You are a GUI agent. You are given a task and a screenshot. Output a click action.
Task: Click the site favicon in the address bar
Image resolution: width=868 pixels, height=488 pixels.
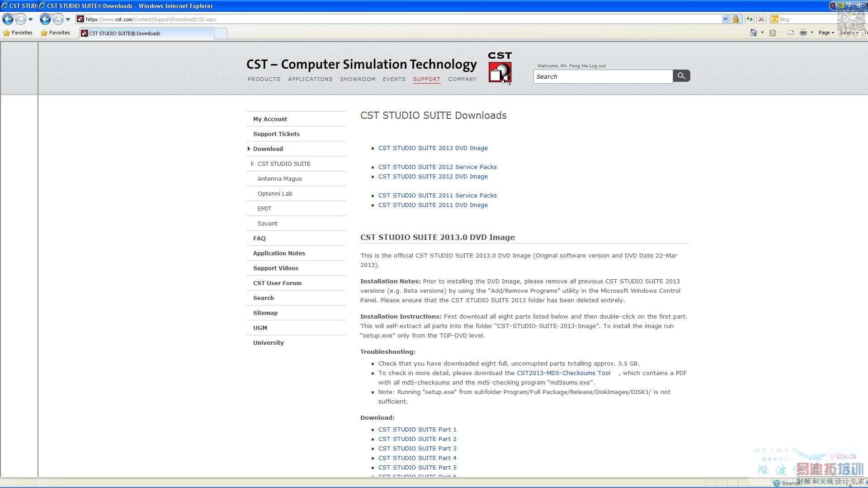pos(80,19)
